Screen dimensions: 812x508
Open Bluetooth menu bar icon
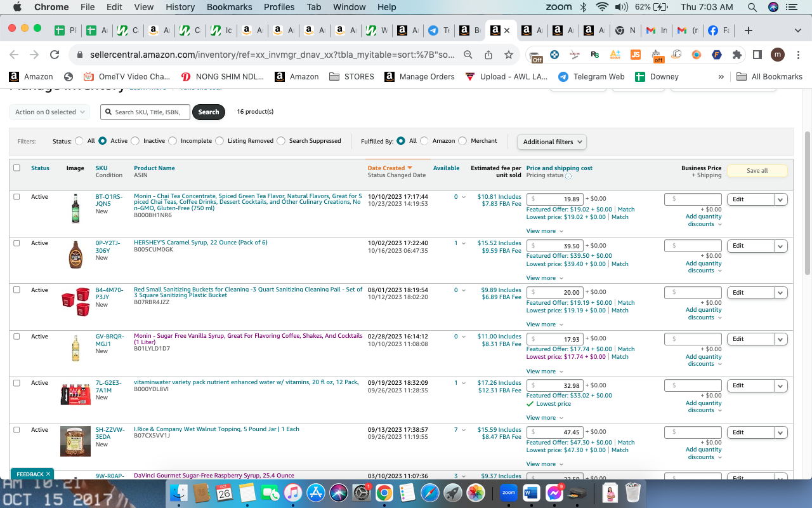584,7
